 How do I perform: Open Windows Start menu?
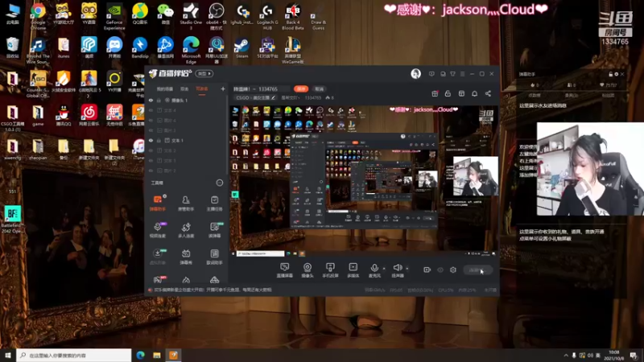point(8,355)
